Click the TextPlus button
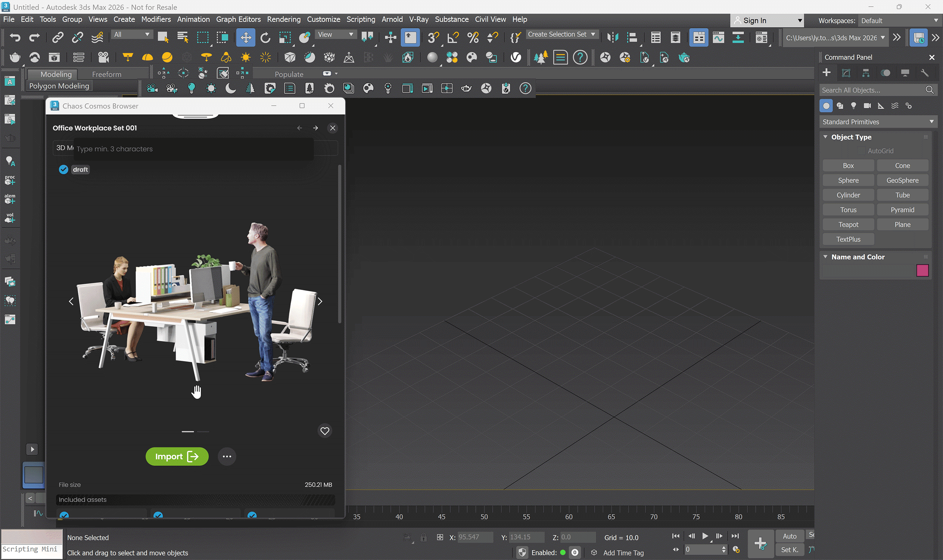This screenshot has width=943, height=560. (848, 239)
